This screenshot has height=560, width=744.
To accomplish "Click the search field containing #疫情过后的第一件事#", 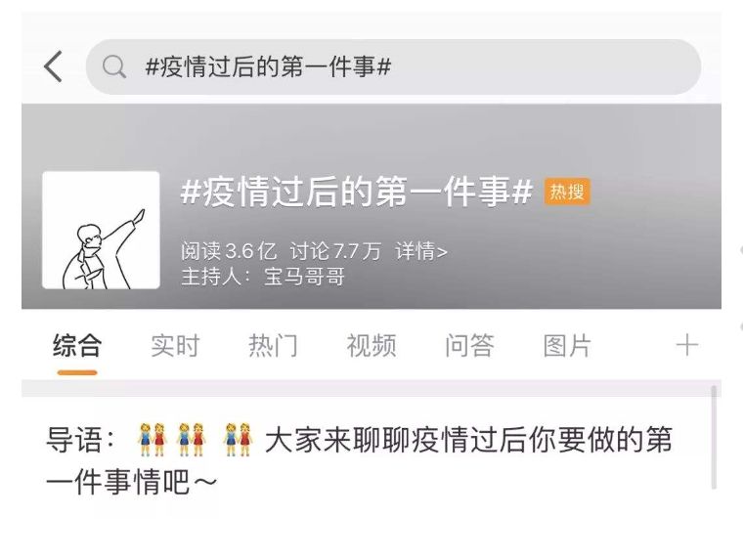I will pyautogui.click(x=393, y=66).
